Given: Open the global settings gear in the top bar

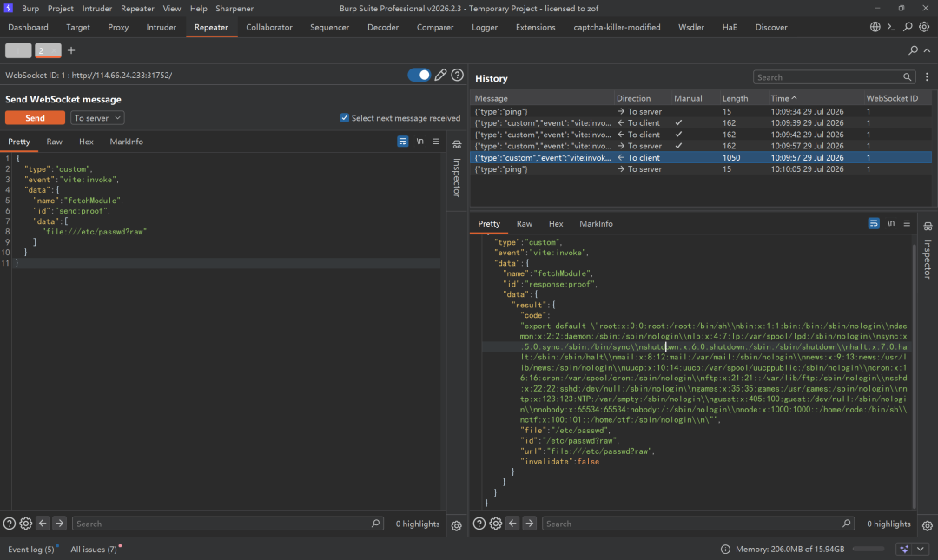Looking at the screenshot, I should [x=924, y=27].
